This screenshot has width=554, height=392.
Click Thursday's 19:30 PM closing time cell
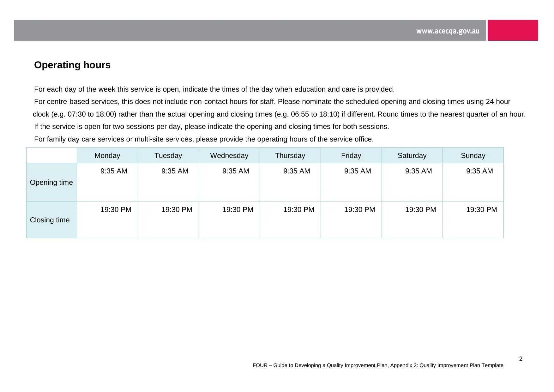click(x=290, y=220)
